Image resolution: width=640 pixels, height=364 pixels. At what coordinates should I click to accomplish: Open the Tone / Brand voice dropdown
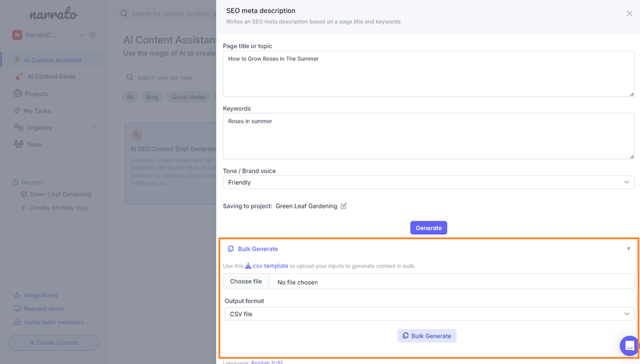429,182
